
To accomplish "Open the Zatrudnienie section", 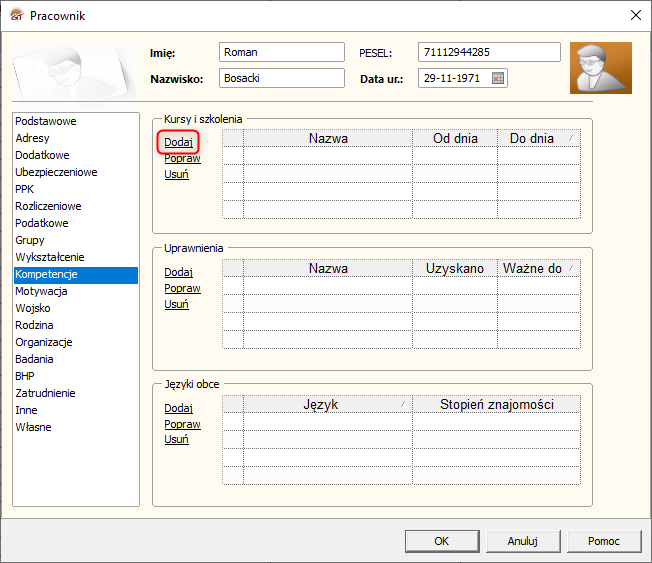I will click(x=76, y=393).
